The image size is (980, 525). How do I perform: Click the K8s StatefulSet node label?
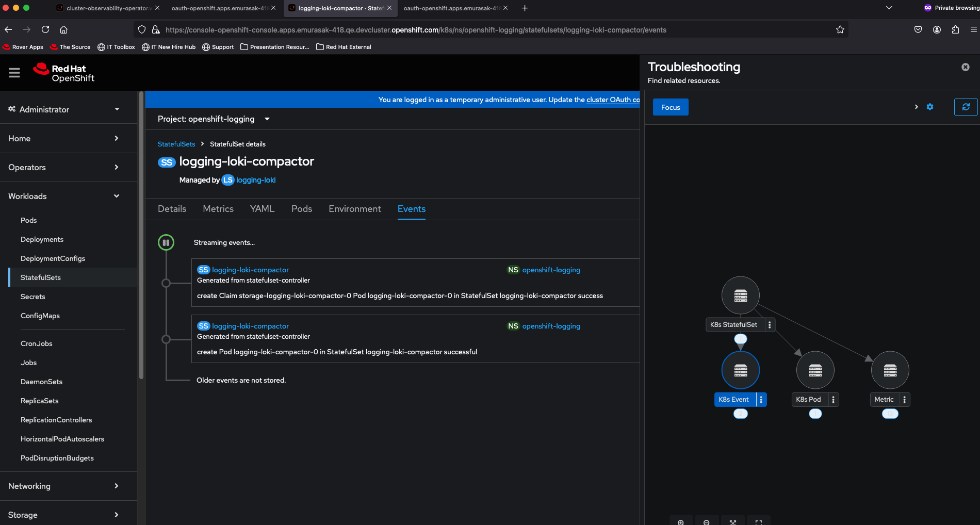[734, 325]
